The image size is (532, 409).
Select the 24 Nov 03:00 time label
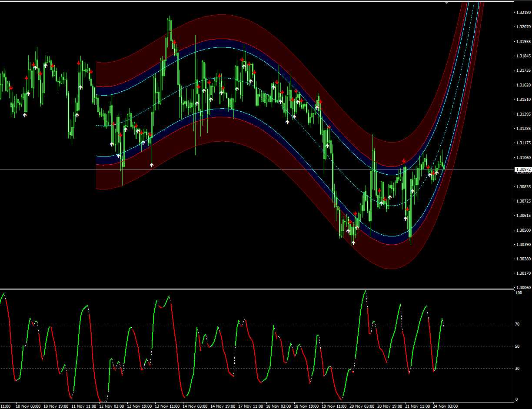coord(445,406)
